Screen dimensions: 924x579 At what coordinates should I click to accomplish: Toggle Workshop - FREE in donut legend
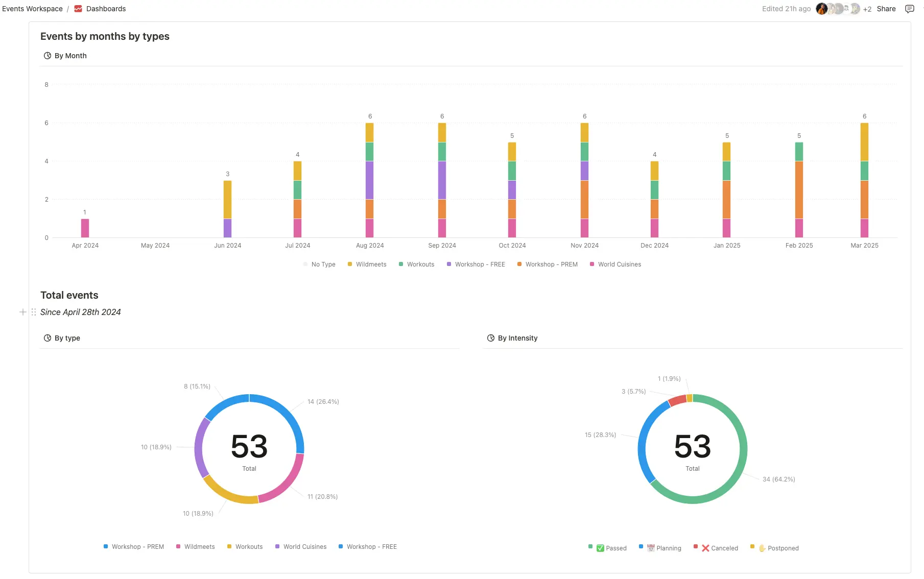tap(367, 547)
